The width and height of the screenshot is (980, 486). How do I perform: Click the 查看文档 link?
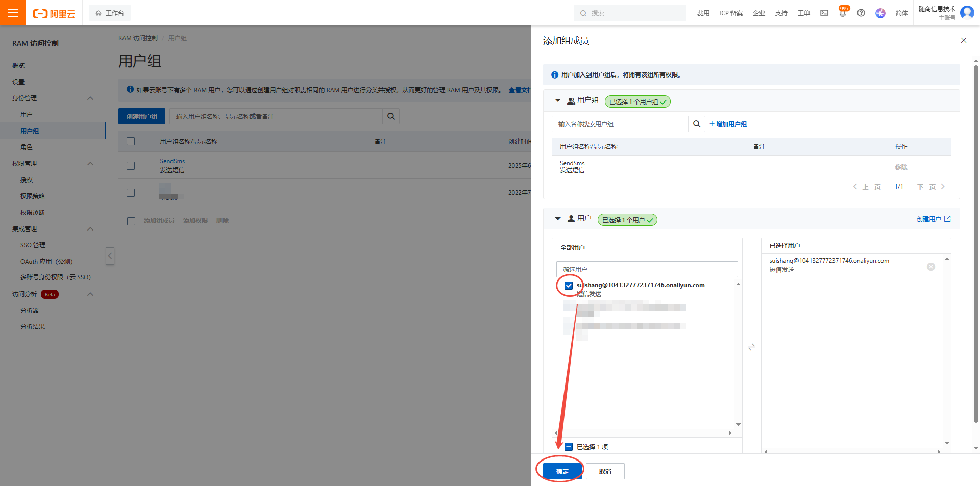(x=520, y=90)
